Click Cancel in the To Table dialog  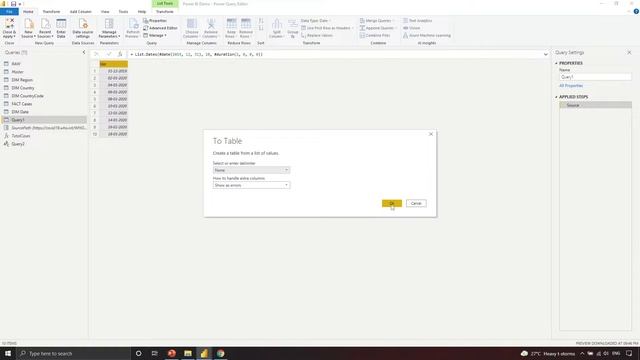[416, 203]
